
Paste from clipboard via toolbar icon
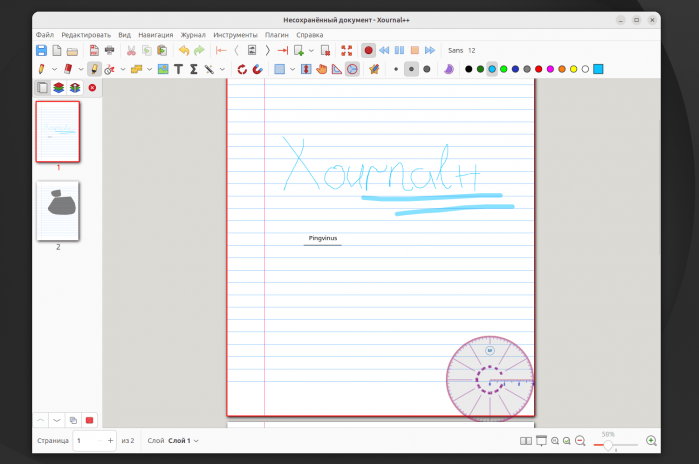162,50
